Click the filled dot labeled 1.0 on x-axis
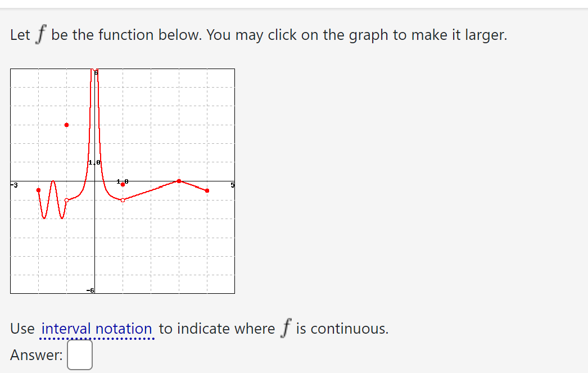This screenshot has height=373, width=588. point(123,184)
